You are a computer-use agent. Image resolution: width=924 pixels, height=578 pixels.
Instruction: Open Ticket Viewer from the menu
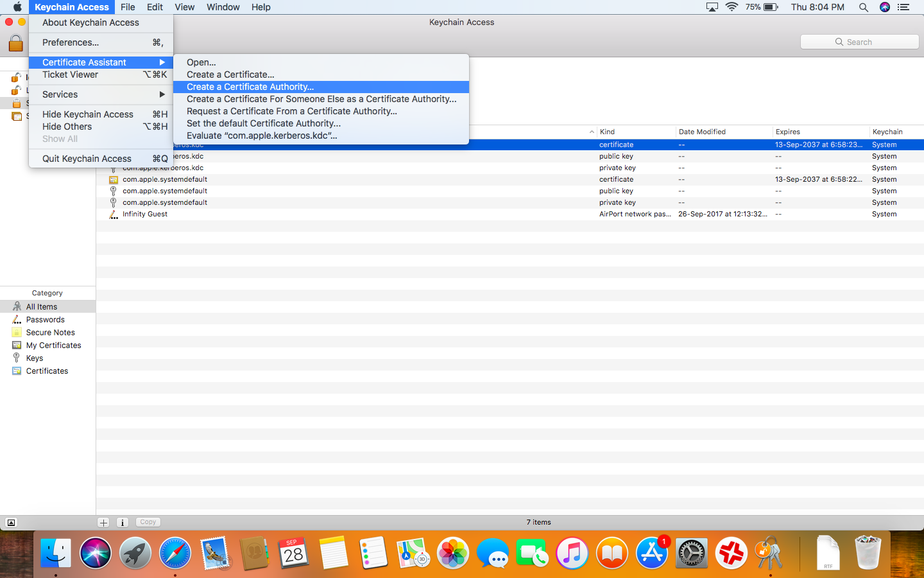pos(101,74)
